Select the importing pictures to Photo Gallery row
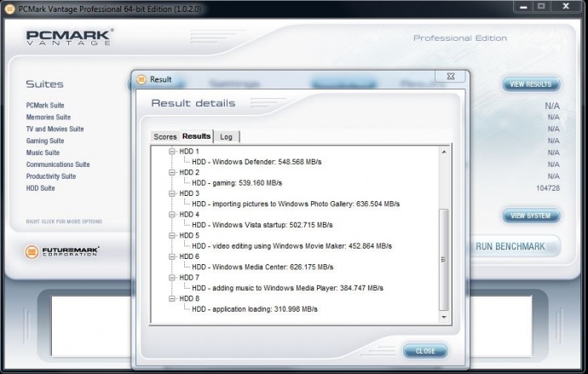 click(x=296, y=204)
